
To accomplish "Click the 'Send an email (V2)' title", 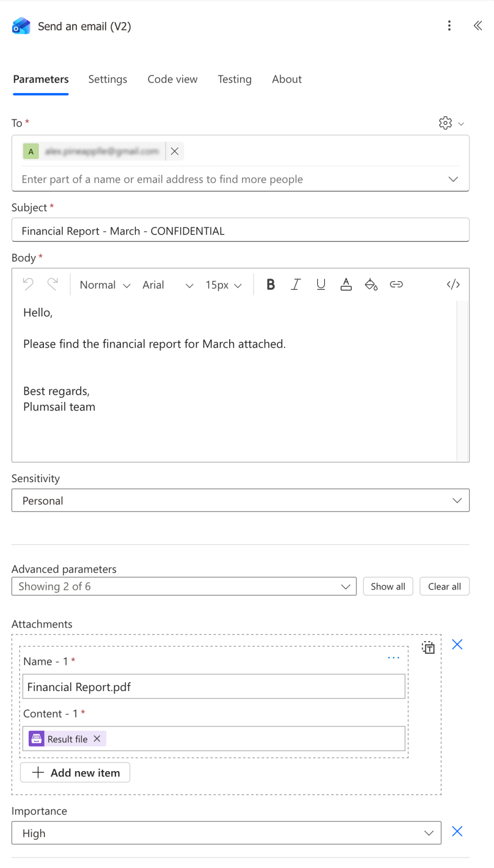I will pyautogui.click(x=84, y=26).
